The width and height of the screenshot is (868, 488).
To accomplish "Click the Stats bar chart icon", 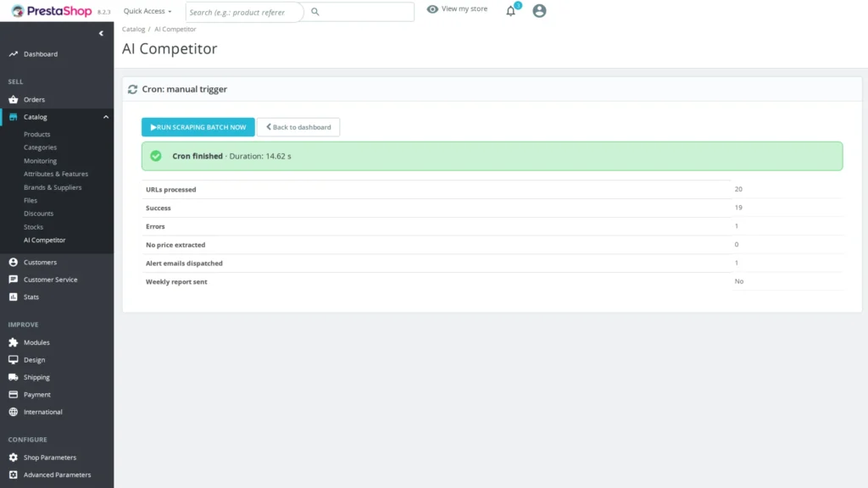I will click(x=14, y=297).
